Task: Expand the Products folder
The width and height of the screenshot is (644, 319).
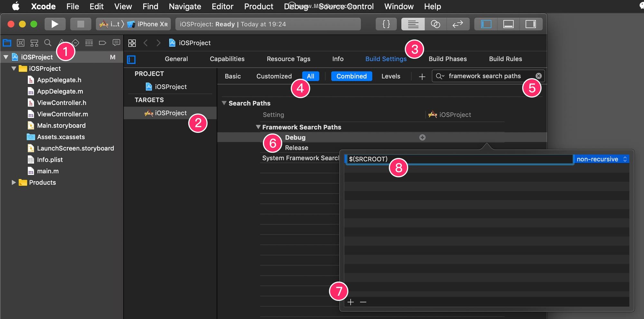Action: (14, 183)
